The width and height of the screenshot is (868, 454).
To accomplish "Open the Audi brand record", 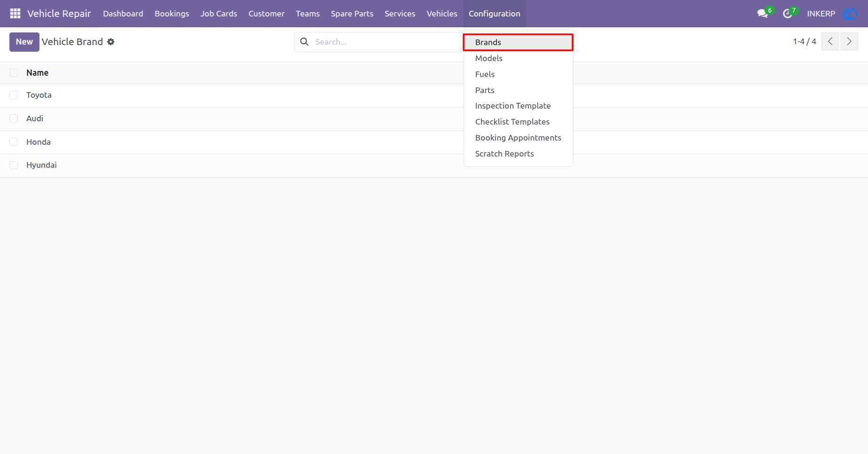I will [x=35, y=118].
